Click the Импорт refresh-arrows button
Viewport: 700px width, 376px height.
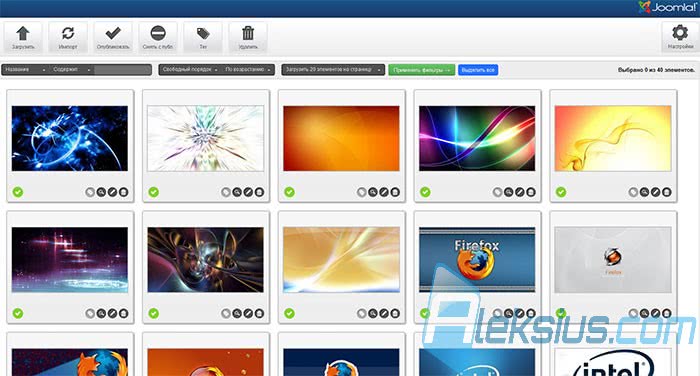coord(68,38)
